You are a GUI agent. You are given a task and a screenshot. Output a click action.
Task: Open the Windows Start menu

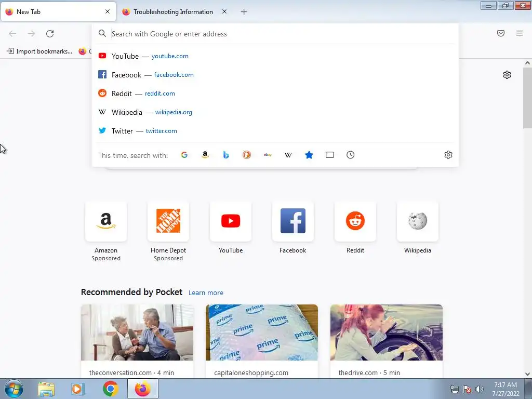(14, 389)
